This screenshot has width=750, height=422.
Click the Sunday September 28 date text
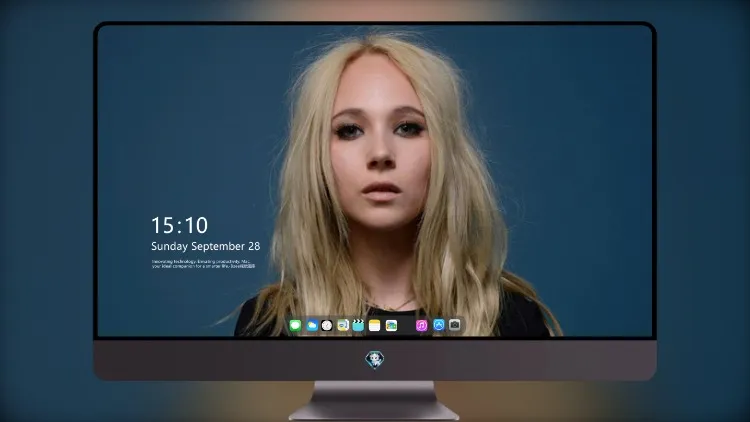[x=206, y=246]
